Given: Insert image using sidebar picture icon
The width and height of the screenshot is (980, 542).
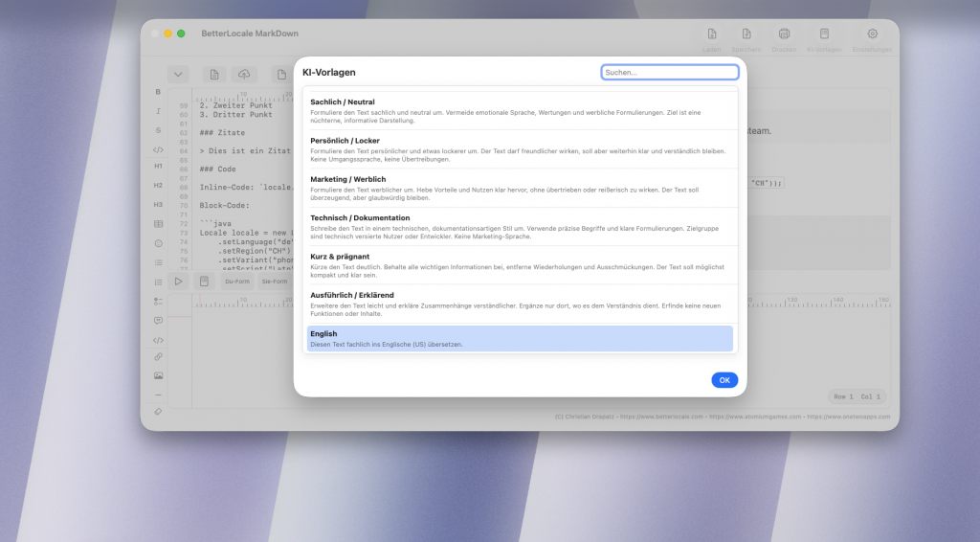Looking at the screenshot, I should (x=158, y=375).
